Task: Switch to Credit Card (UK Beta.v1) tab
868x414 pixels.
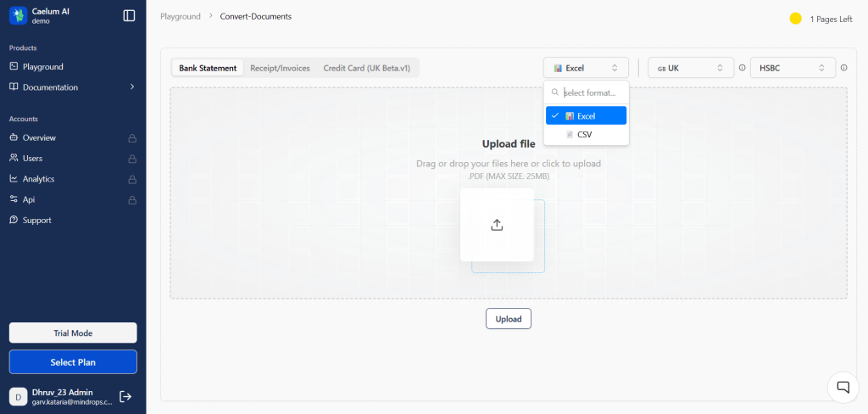Action: coord(367,68)
